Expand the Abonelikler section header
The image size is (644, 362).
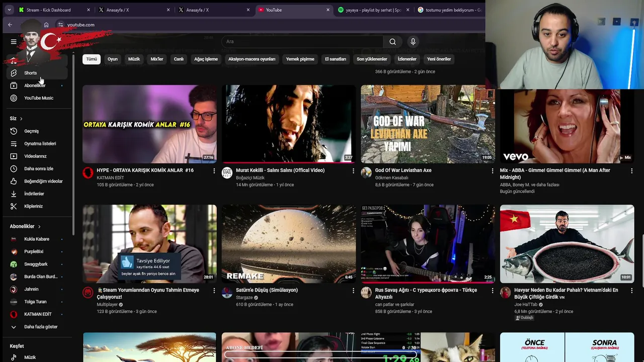(25, 227)
